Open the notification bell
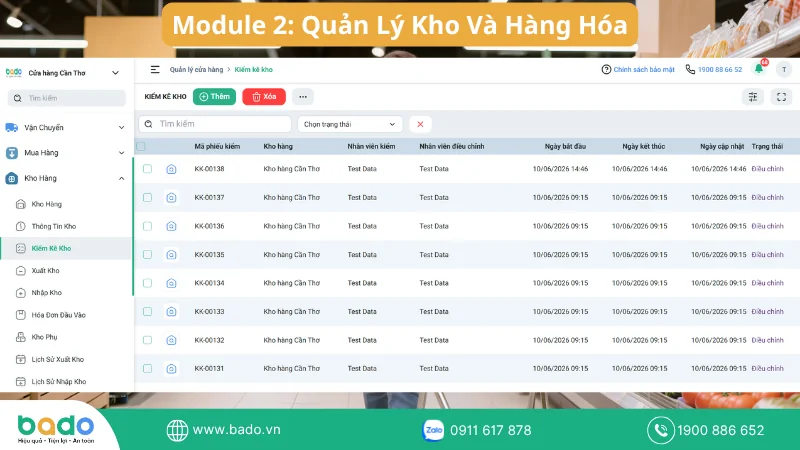Image resolution: width=800 pixels, height=450 pixels. [759, 69]
